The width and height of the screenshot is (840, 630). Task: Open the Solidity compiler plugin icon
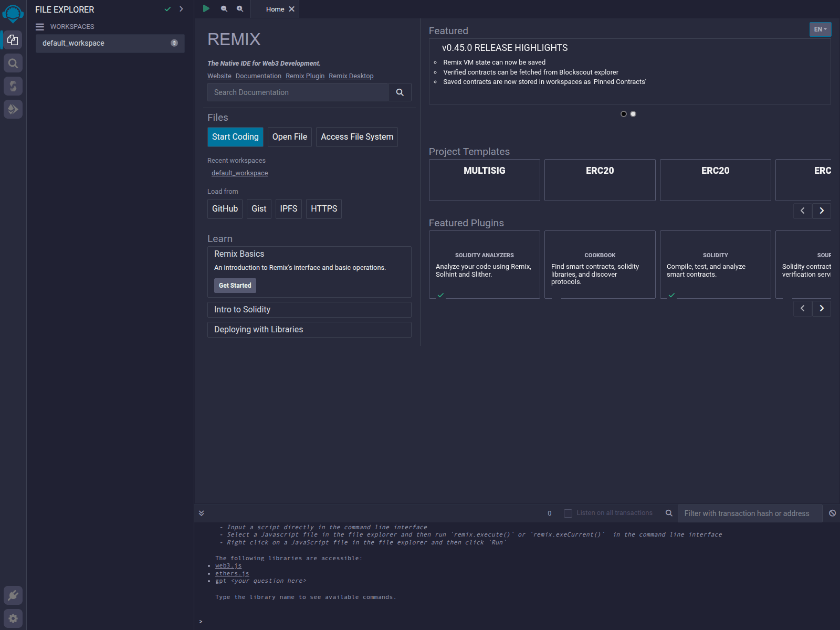click(13, 86)
